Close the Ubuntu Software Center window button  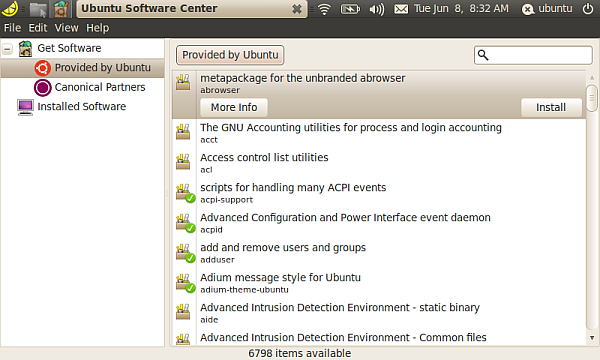[x=297, y=9]
